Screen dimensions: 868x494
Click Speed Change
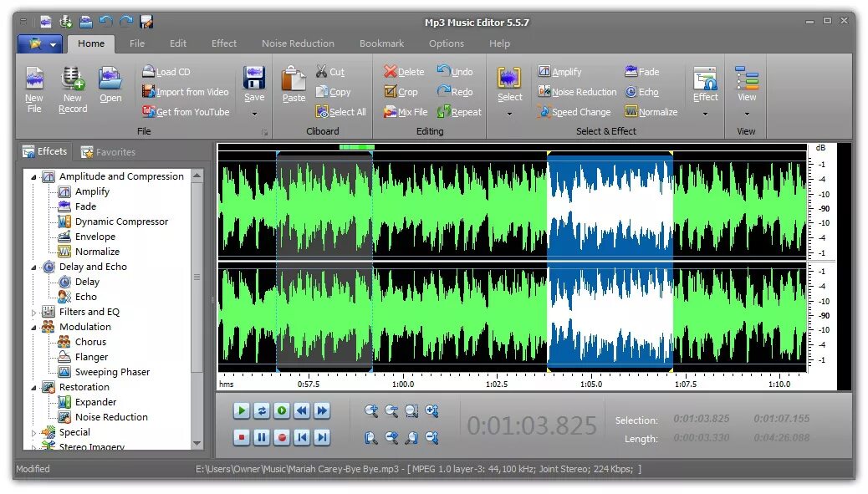(574, 112)
